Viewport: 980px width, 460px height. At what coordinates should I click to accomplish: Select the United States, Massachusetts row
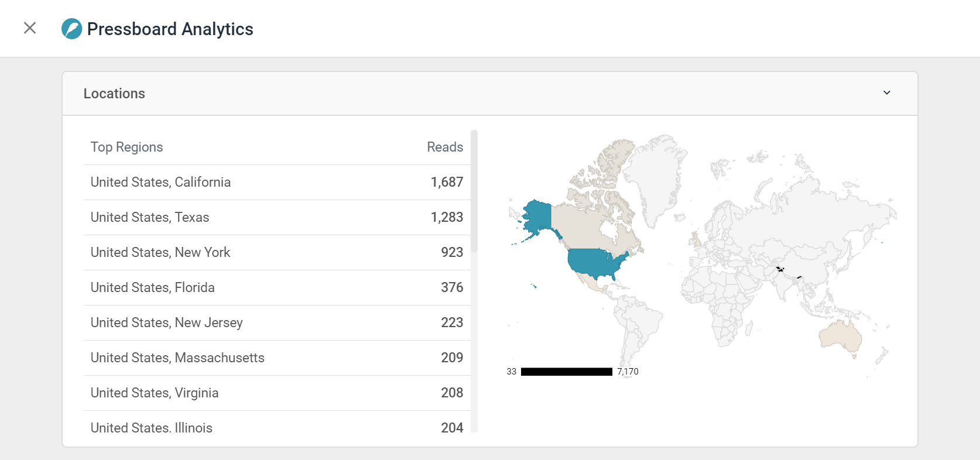(x=277, y=358)
